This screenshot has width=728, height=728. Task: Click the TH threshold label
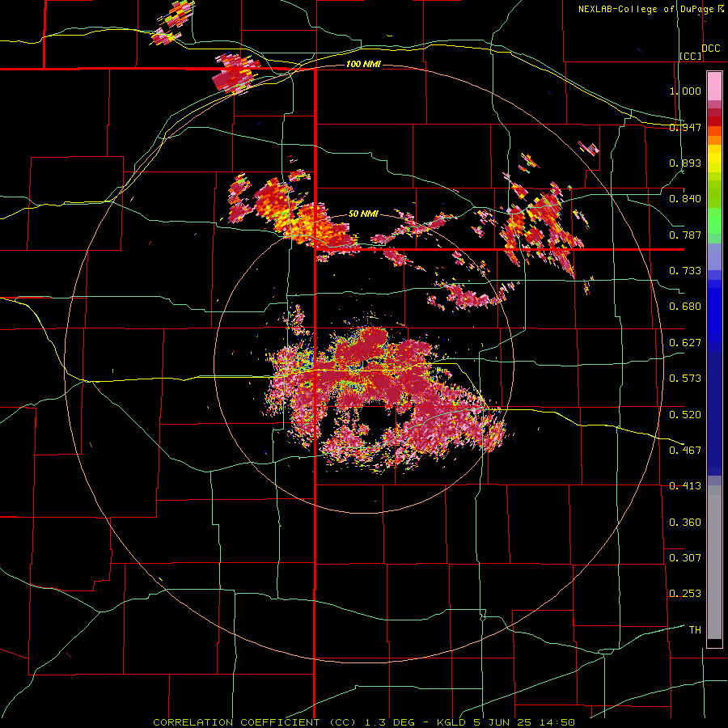695,630
